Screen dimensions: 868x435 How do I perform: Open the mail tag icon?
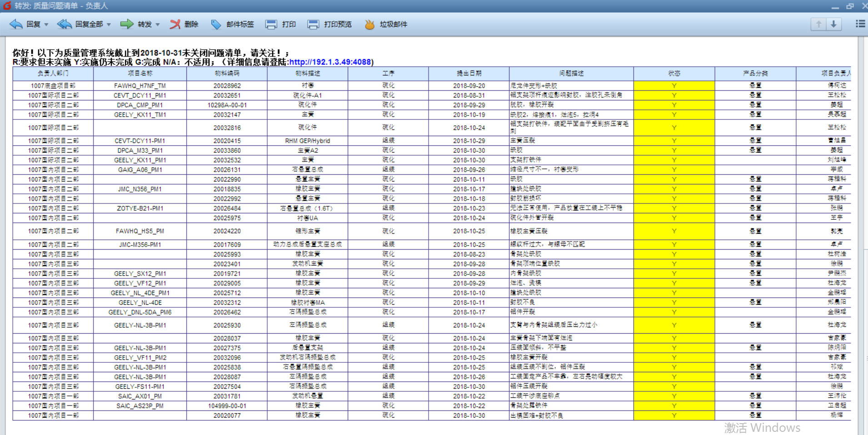[216, 24]
